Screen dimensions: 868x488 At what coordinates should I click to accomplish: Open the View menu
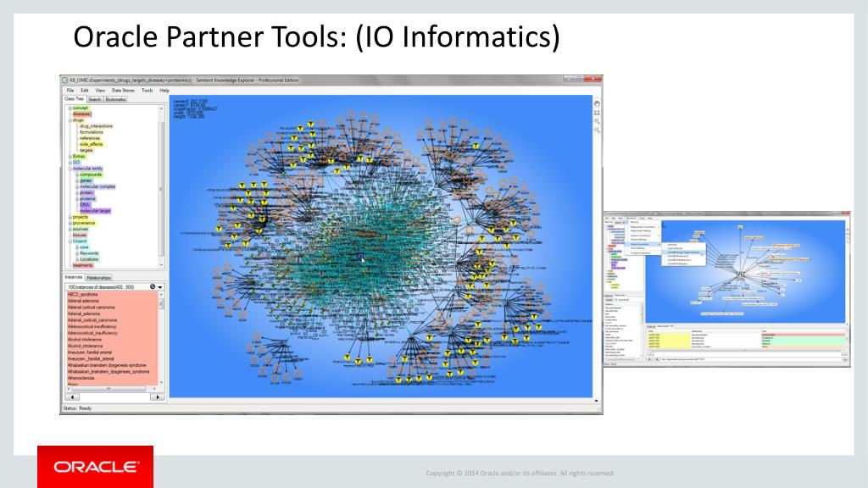100,90
